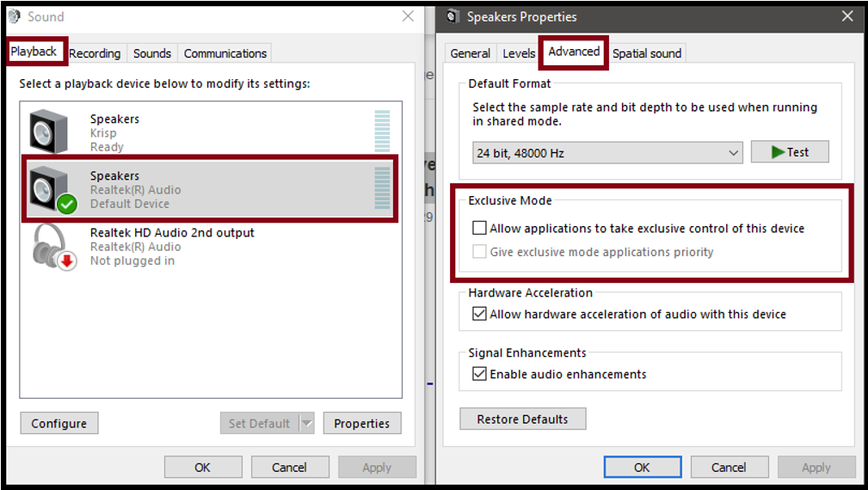Viewport: 868px width, 490px height.
Task: Close the Sound window
Action: [x=409, y=16]
